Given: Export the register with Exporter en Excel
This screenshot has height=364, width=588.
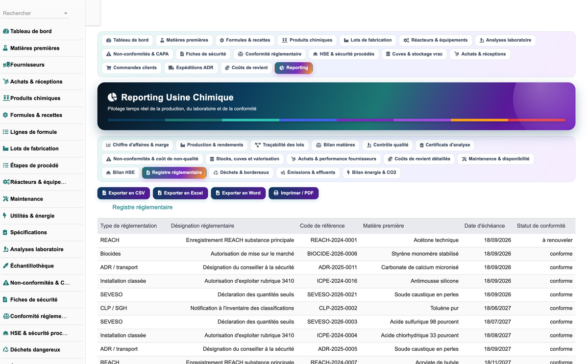Looking at the screenshot, I should tap(180, 193).
